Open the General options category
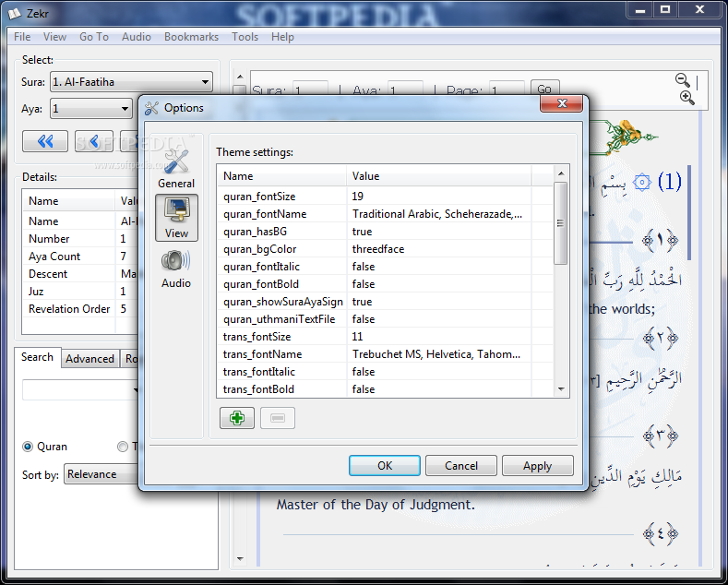This screenshot has width=728, height=585. click(176, 169)
